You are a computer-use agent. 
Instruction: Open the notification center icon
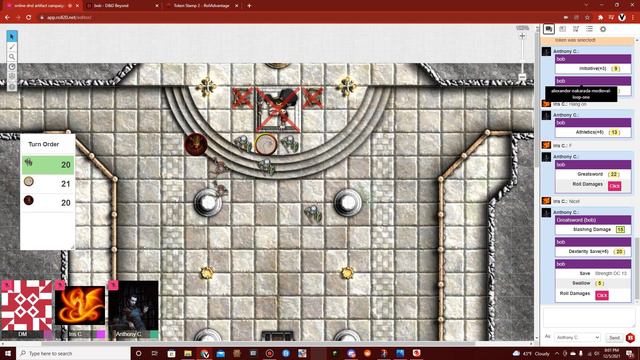630,353
